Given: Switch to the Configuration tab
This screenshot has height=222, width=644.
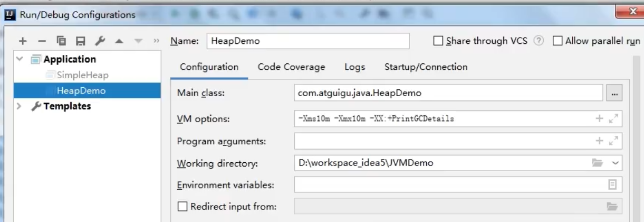Looking at the screenshot, I should (x=209, y=67).
